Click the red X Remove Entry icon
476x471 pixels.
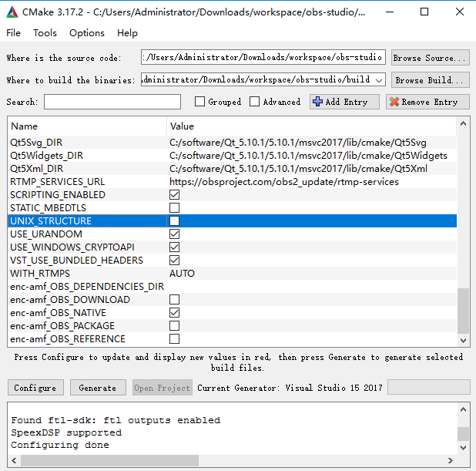(x=394, y=102)
